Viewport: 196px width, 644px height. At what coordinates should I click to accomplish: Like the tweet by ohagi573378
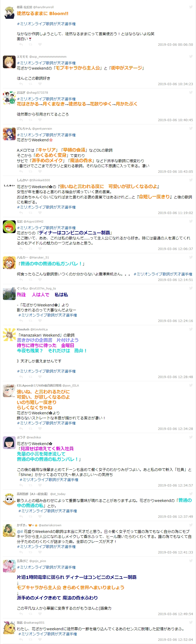point(40,120)
